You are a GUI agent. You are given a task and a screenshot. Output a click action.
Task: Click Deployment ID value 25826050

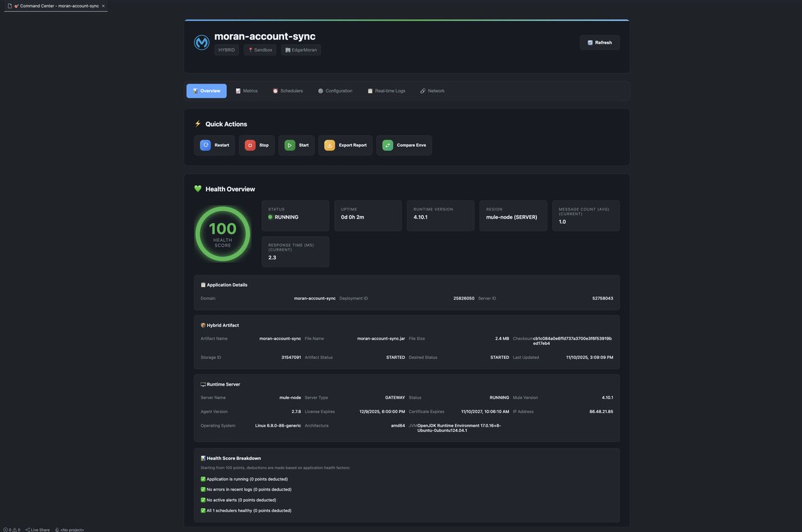tap(464, 298)
